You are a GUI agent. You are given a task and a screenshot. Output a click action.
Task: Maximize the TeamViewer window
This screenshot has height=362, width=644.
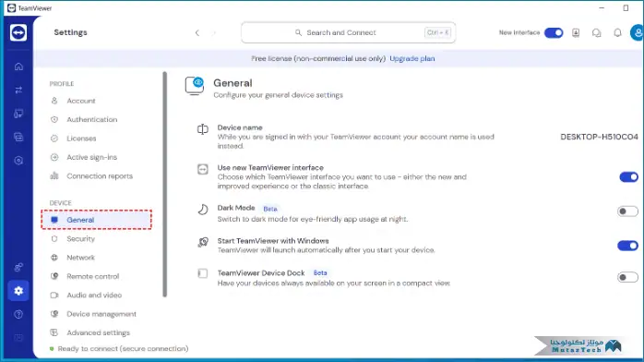(626, 7)
